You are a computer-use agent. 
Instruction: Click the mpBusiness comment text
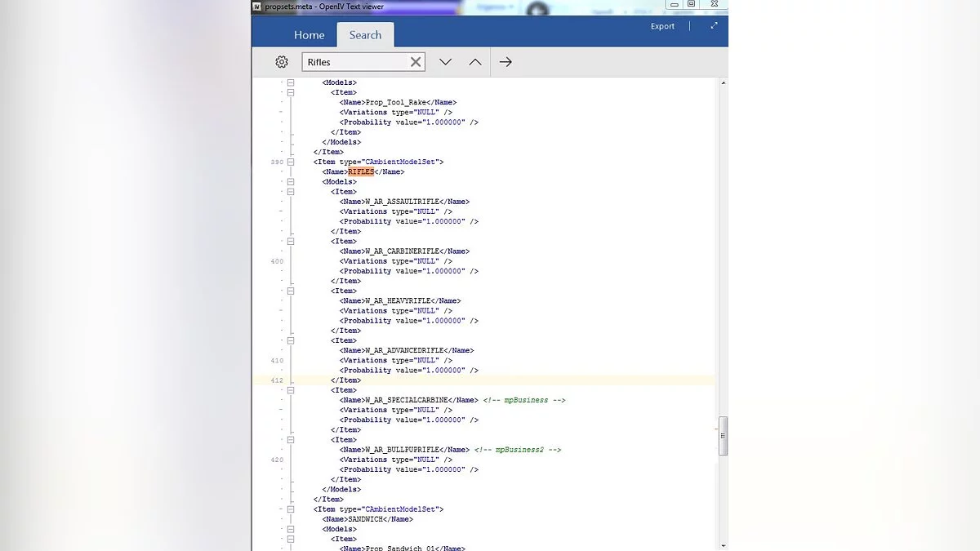coord(524,400)
